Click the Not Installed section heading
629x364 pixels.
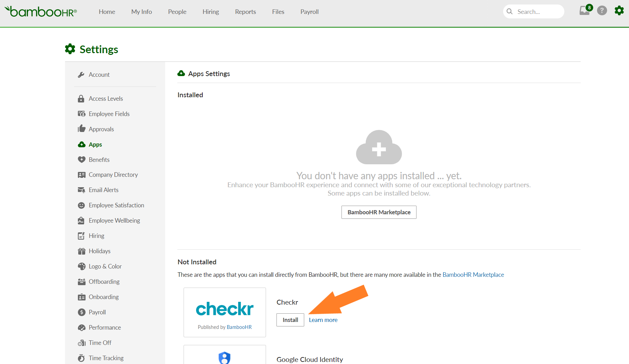tap(197, 262)
